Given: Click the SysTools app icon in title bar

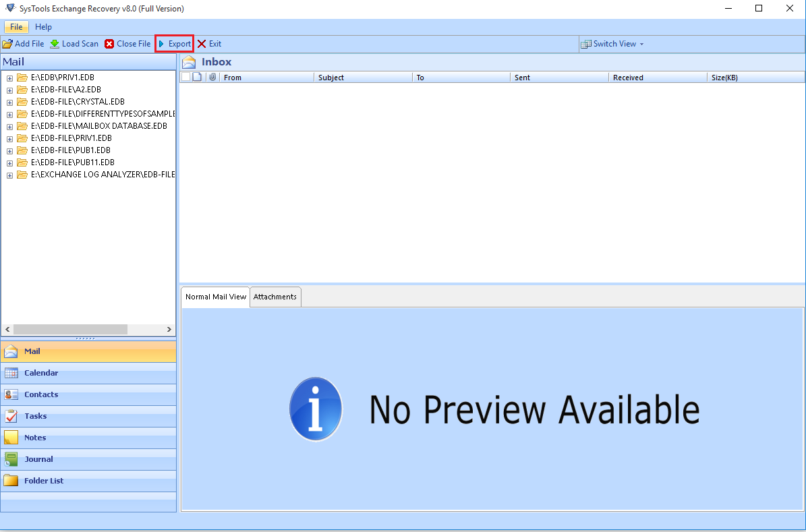Looking at the screenshot, I should [9, 8].
